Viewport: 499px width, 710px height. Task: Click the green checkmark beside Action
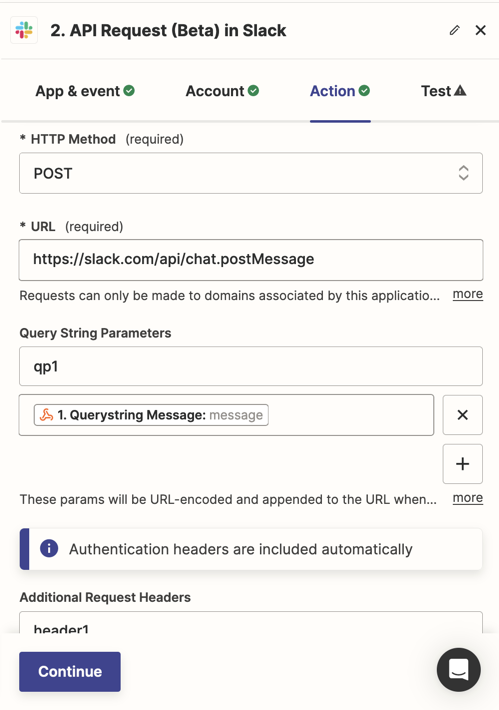(364, 91)
